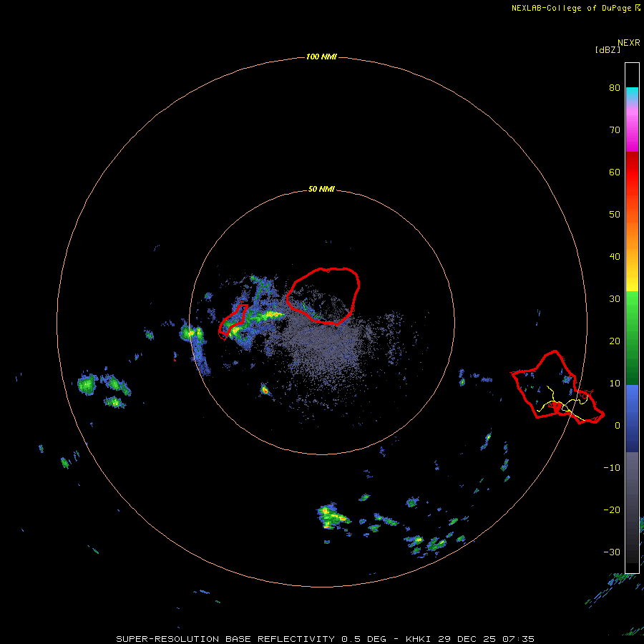Click the 80 value on the dBZ scale

(615, 88)
